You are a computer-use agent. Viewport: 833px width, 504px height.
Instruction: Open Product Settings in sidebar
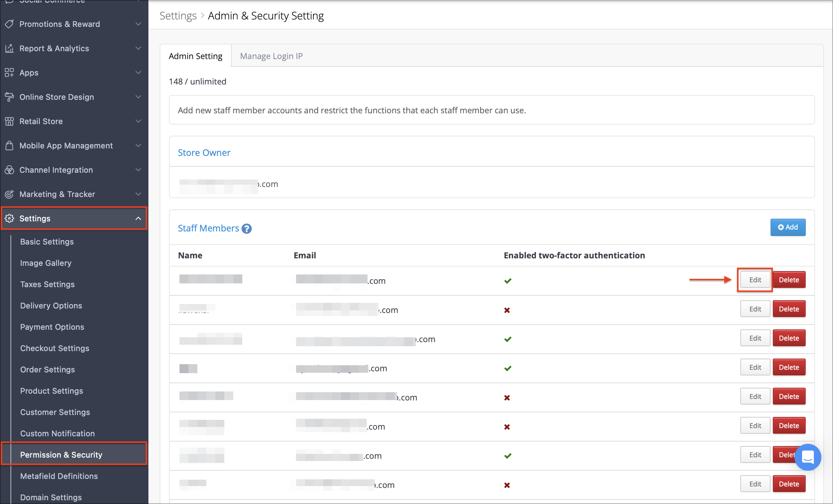click(52, 391)
